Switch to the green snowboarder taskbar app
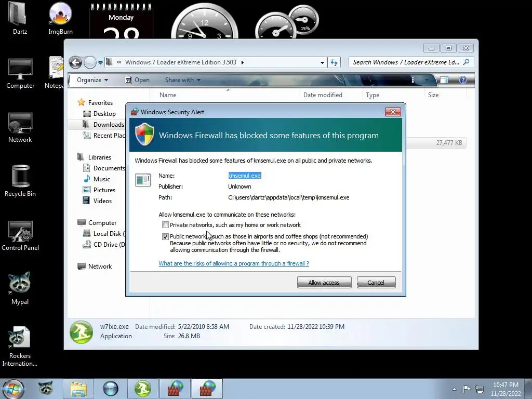The image size is (532, 399). (x=142, y=389)
